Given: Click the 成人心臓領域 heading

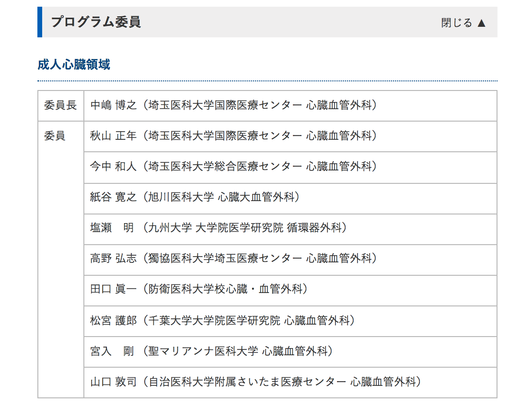Looking at the screenshot, I should point(74,65).
